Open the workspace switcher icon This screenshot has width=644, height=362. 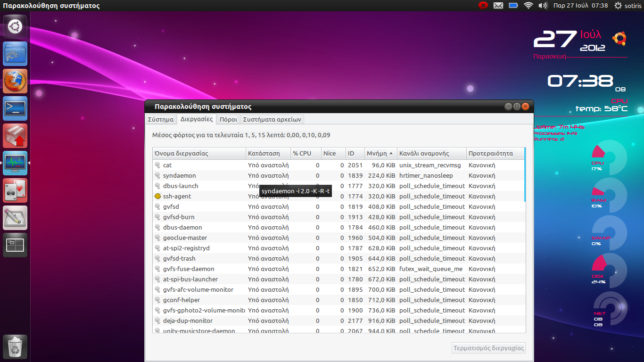coord(15,245)
